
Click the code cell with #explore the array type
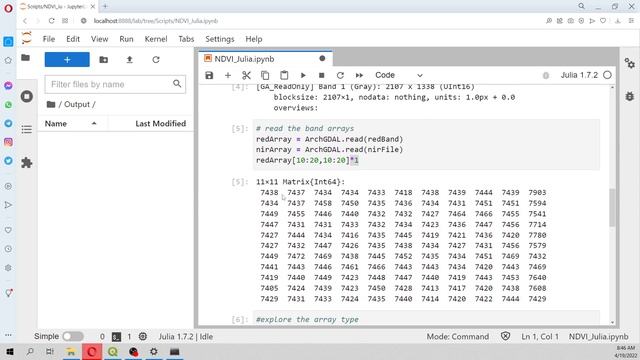click(x=426, y=319)
